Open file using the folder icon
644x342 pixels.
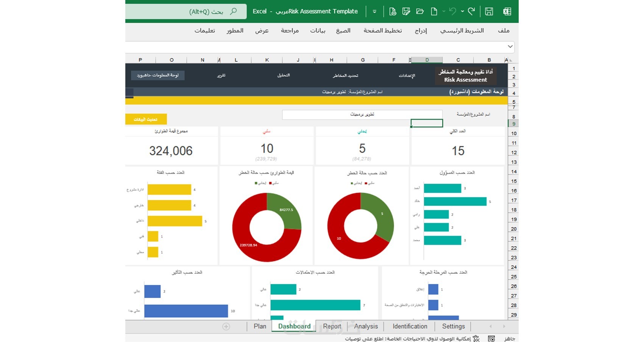[420, 11]
